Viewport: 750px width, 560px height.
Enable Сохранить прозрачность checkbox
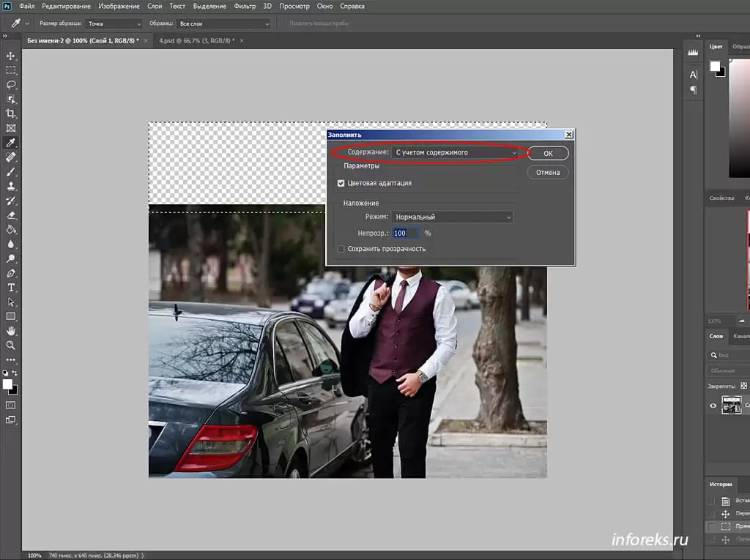click(341, 249)
